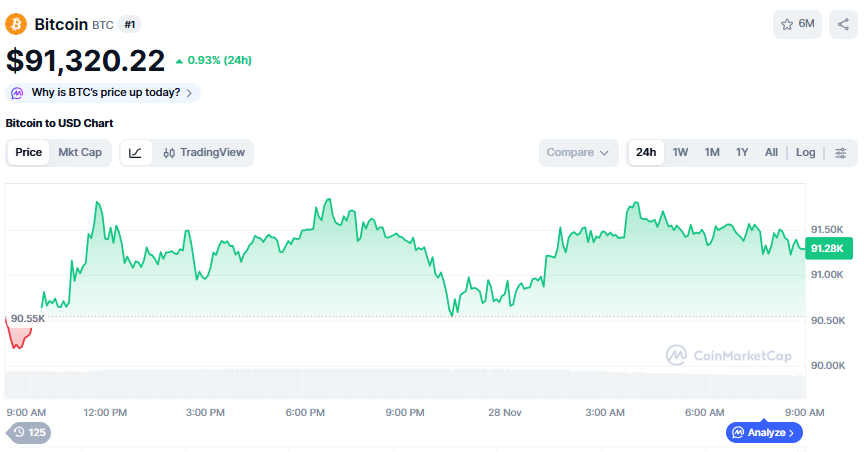Screen dimensions: 864x452
Task: Open the share options icon
Action: (x=843, y=24)
